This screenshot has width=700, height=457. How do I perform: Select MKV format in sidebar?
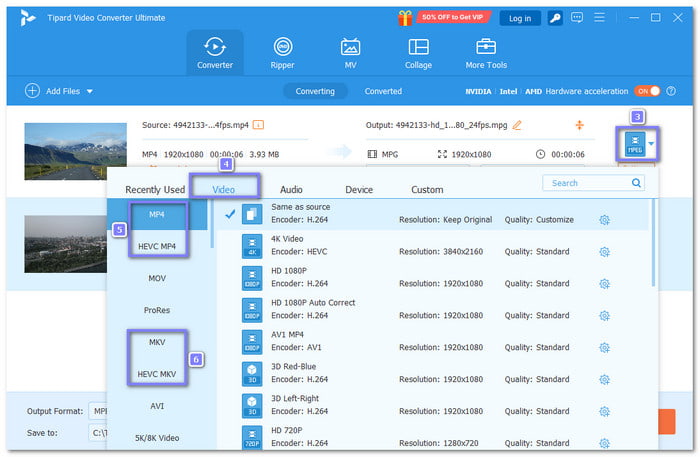157,342
